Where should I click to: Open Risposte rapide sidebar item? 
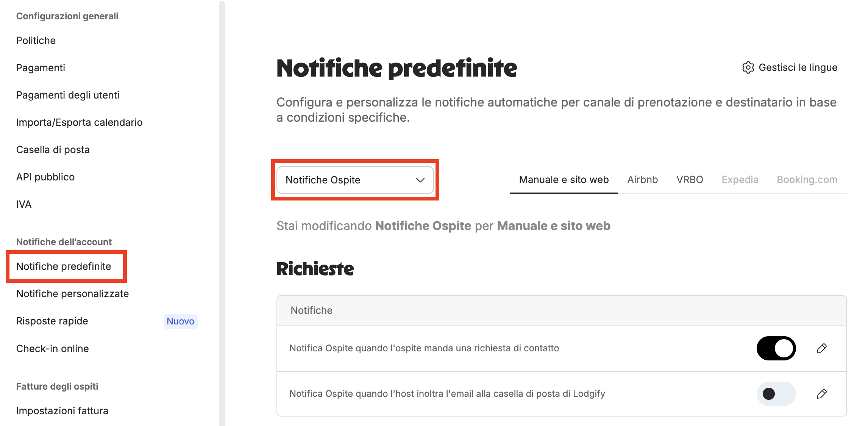(x=52, y=321)
